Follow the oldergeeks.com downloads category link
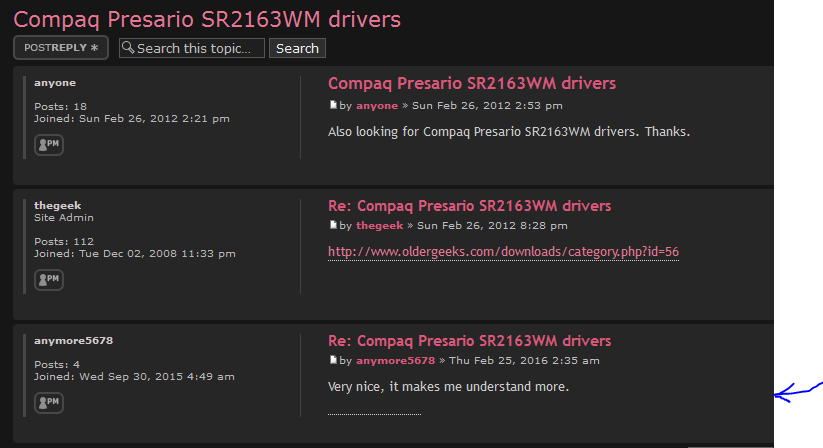 click(x=503, y=252)
